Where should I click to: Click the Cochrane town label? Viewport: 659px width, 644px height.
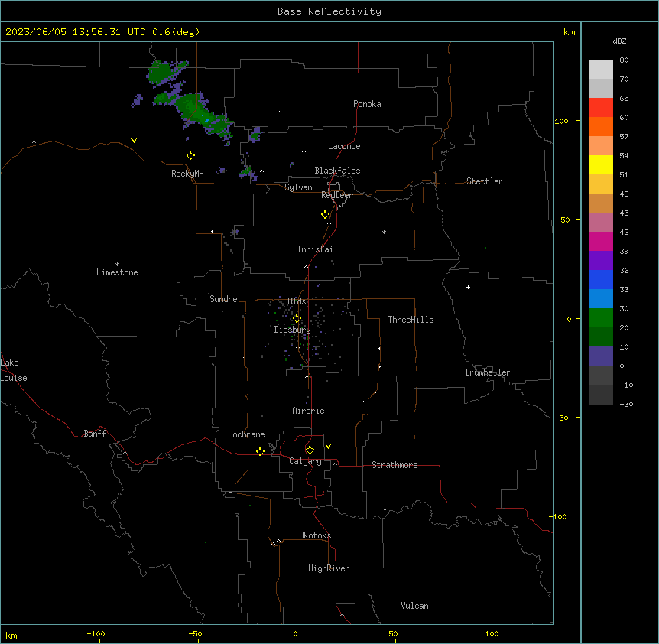click(x=246, y=434)
